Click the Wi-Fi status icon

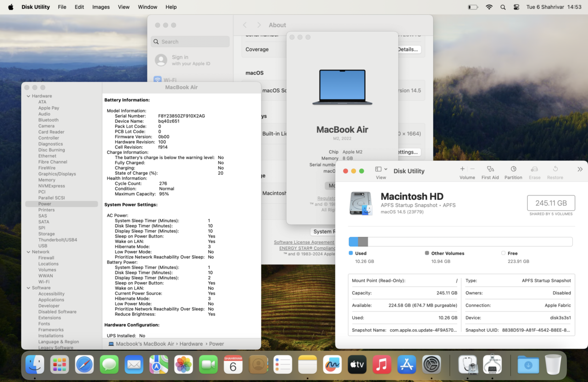point(489,7)
